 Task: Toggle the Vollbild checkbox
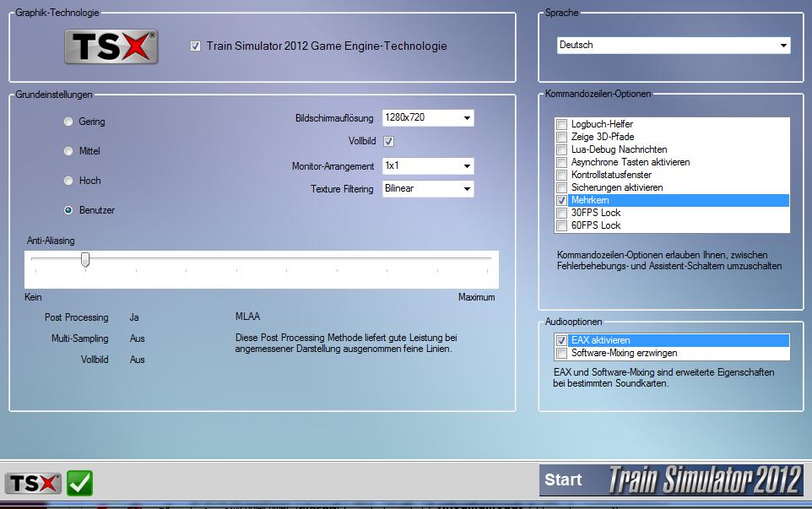tap(389, 141)
